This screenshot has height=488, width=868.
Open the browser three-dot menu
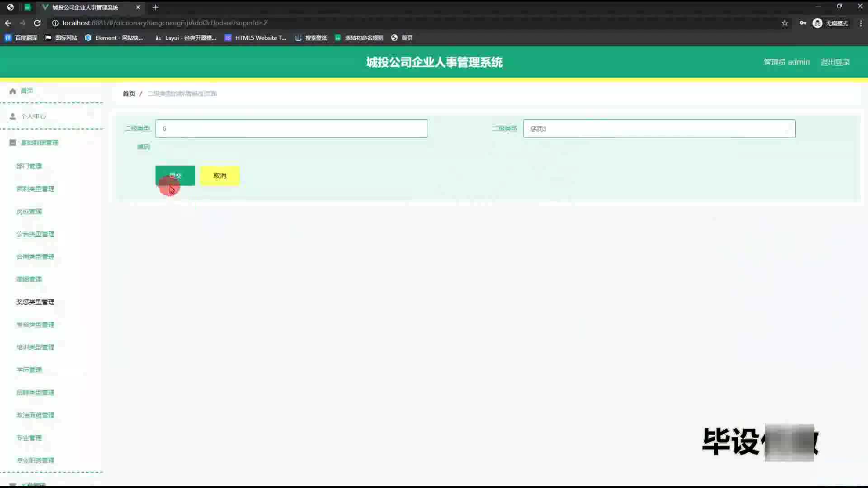click(861, 23)
